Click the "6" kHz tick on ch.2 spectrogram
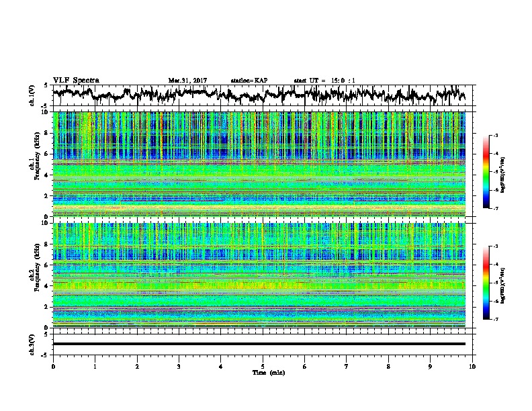Viewport: 532px width, 411px height. coord(47,265)
